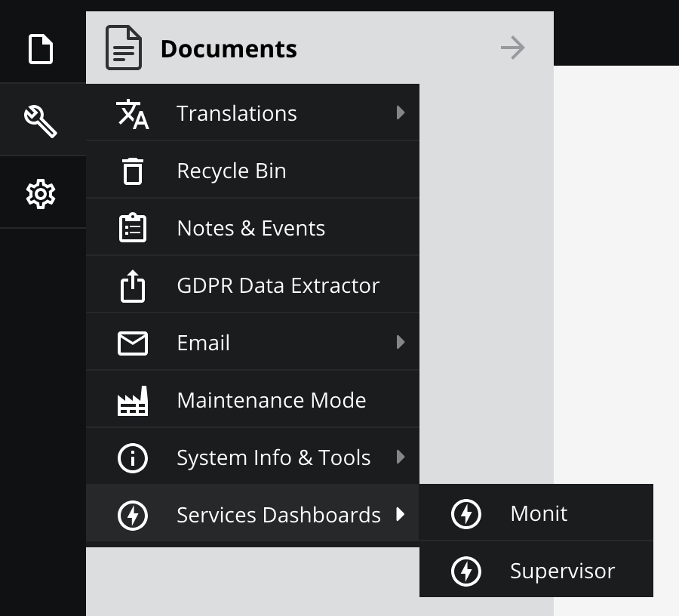Select the Maintenance Mode menu entry

[271, 400]
